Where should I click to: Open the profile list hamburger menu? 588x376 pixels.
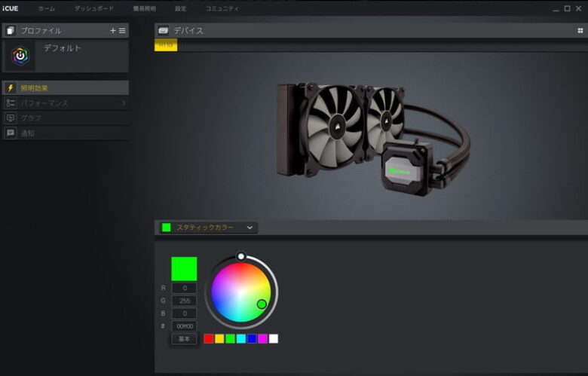122,31
